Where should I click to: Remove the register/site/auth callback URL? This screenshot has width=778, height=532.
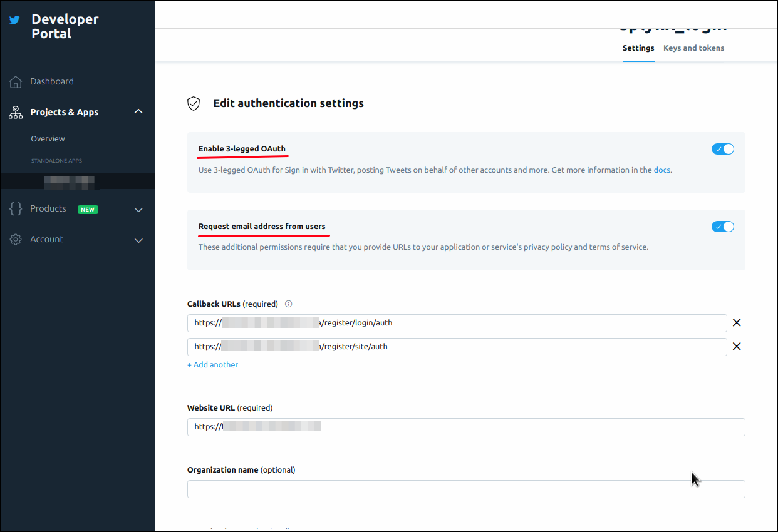tap(737, 347)
